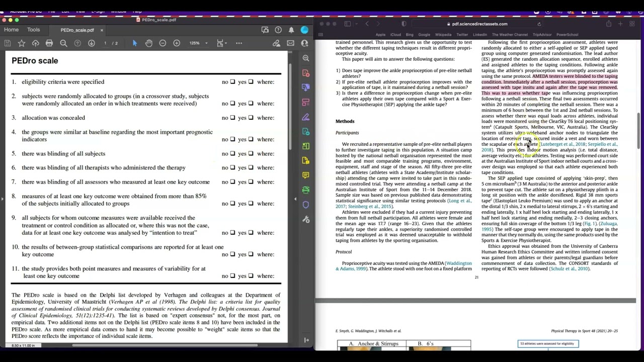The width and height of the screenshot is (644, 362).
Task: Expand the Acrobat left navigation pane arrow
Action: [2, 200]
